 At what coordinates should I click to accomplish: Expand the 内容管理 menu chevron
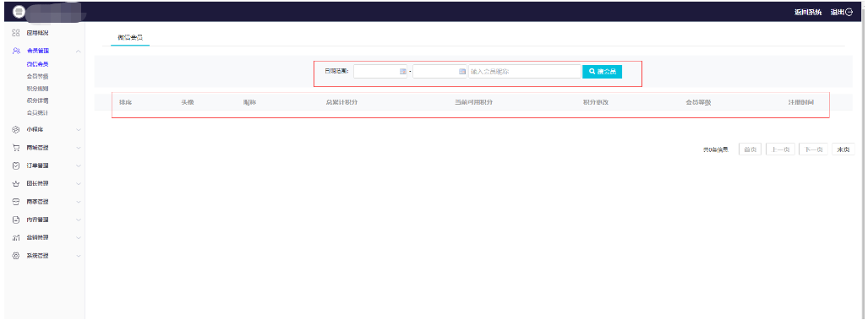coord(79,220)
